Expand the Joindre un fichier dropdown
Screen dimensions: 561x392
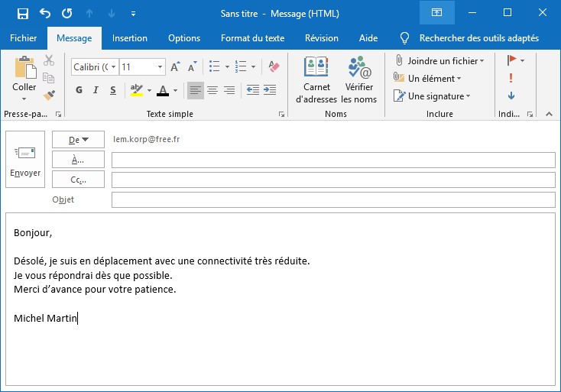(482, 61)
